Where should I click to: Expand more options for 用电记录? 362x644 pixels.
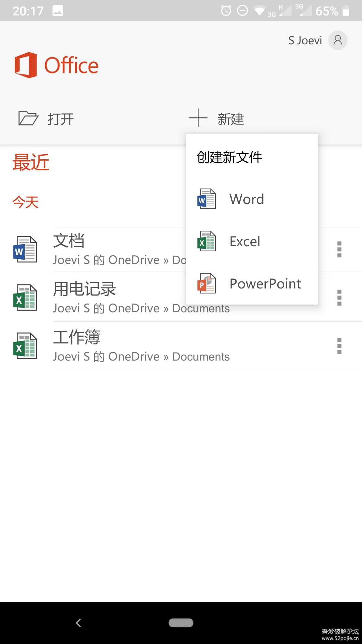tap(339, 298)
